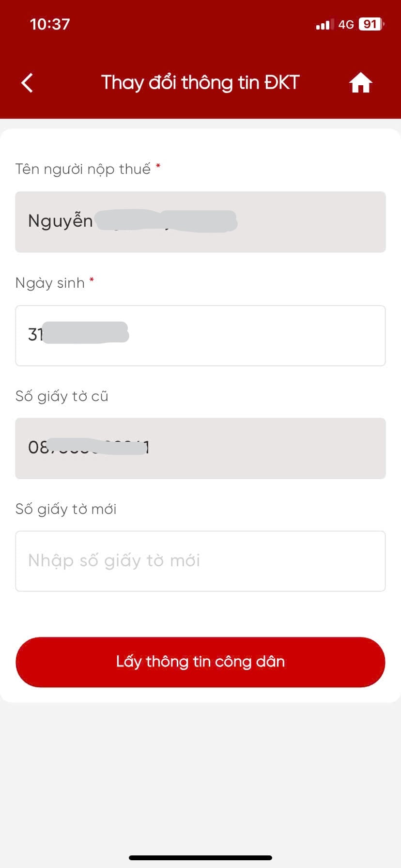Tap the Số giấy tờ cũ label
The image size is (401, 868).
(62, 397)
